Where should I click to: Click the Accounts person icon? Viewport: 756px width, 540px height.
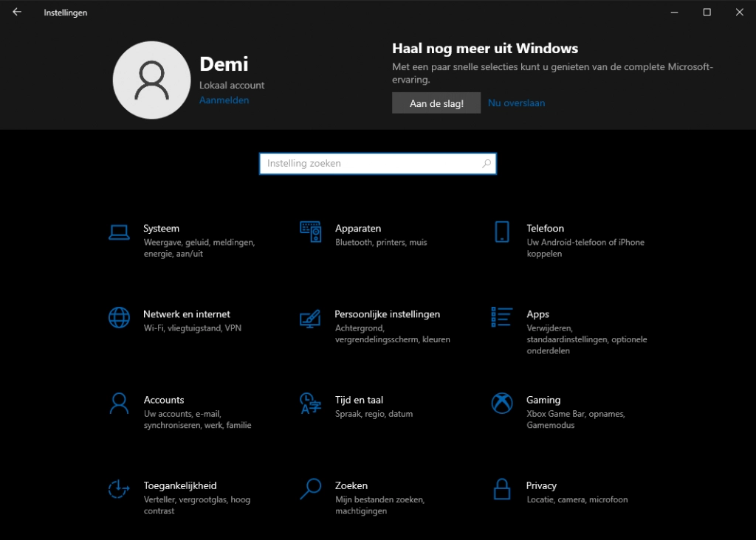click(x=119, y=404)
